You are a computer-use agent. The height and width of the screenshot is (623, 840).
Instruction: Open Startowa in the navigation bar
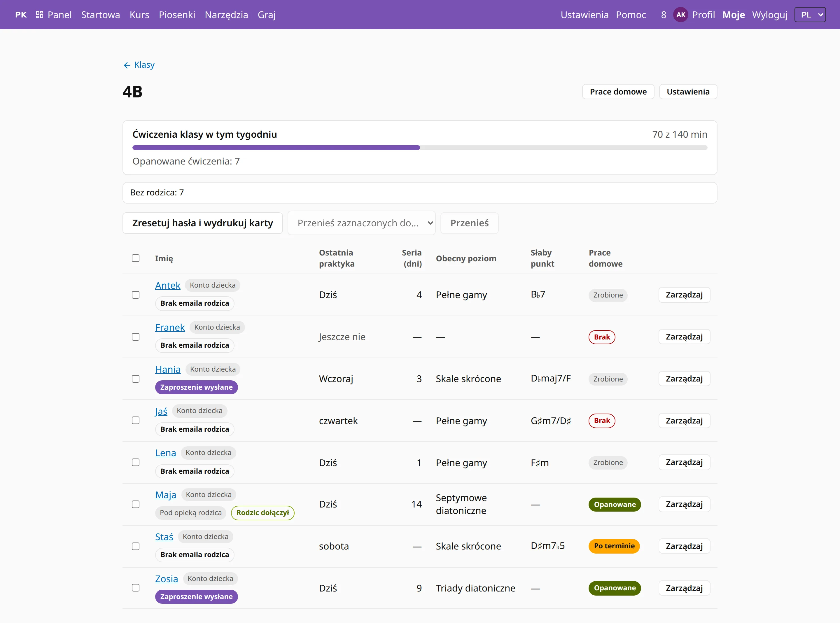[x=101, y=15]
